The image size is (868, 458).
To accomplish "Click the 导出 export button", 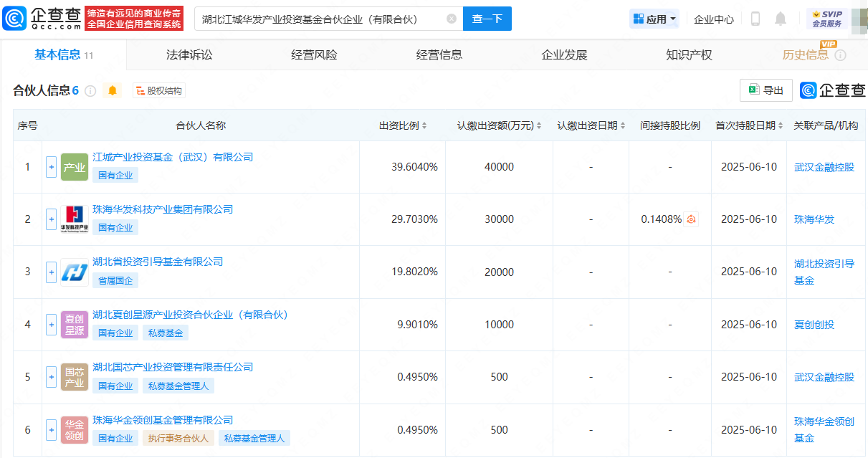I will point(766,90).
